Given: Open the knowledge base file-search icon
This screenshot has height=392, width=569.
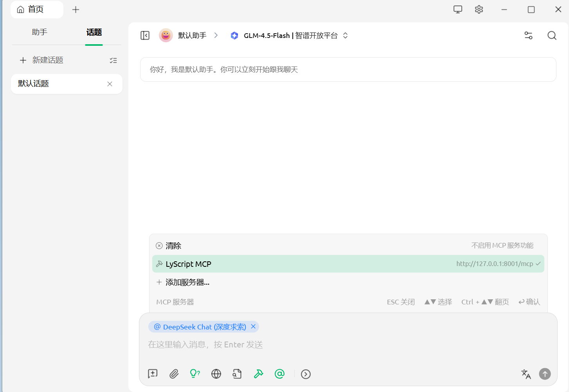Looking at the screenshot, I should (237, 374).
